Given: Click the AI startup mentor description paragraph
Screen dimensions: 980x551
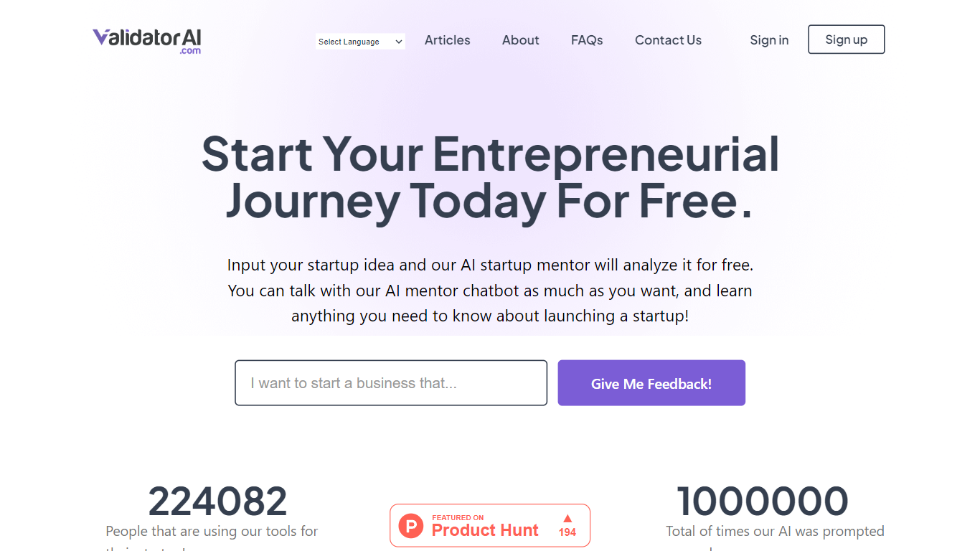Looking at the screenshot, I should click(x=490, y=291).
